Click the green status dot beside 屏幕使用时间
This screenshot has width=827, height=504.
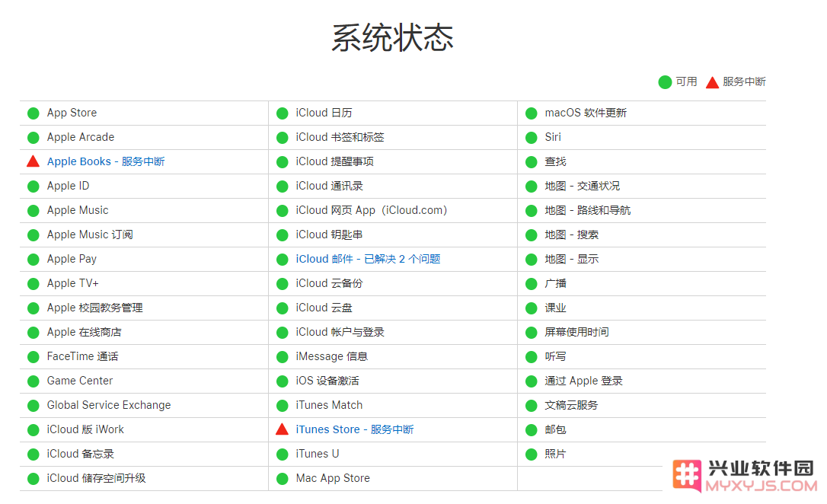[531, 333]
